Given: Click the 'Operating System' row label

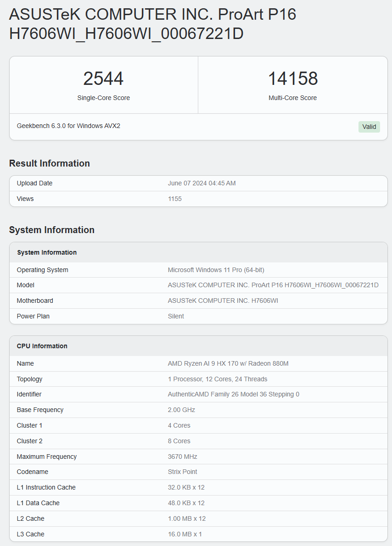Looking at the screenshot, I should (x=43, y=270).
